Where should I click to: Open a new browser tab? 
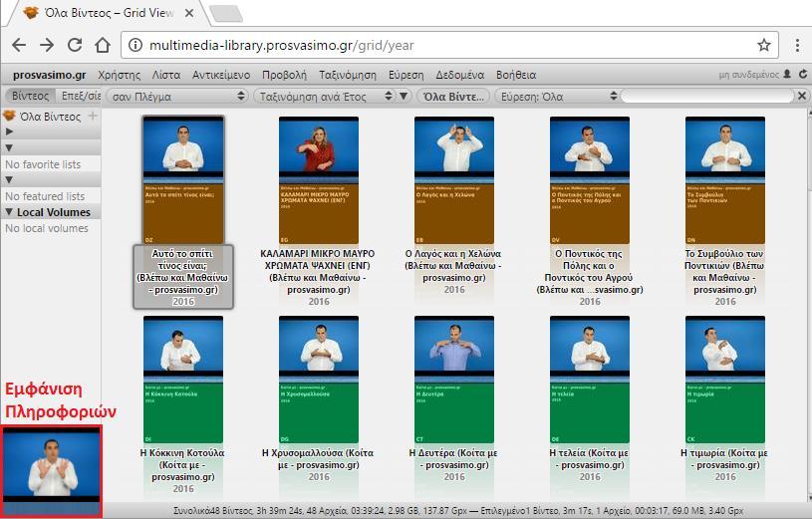226,14
